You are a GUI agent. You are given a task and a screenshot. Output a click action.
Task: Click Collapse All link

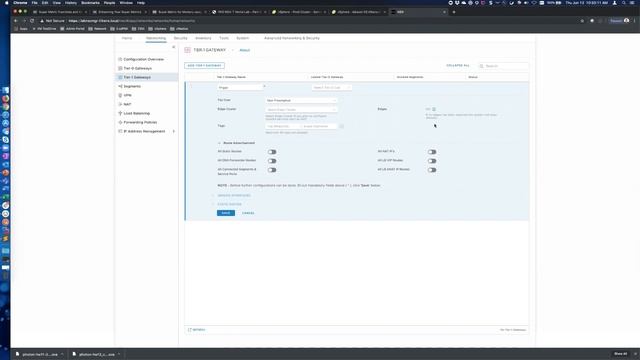[x=458, y=65]
